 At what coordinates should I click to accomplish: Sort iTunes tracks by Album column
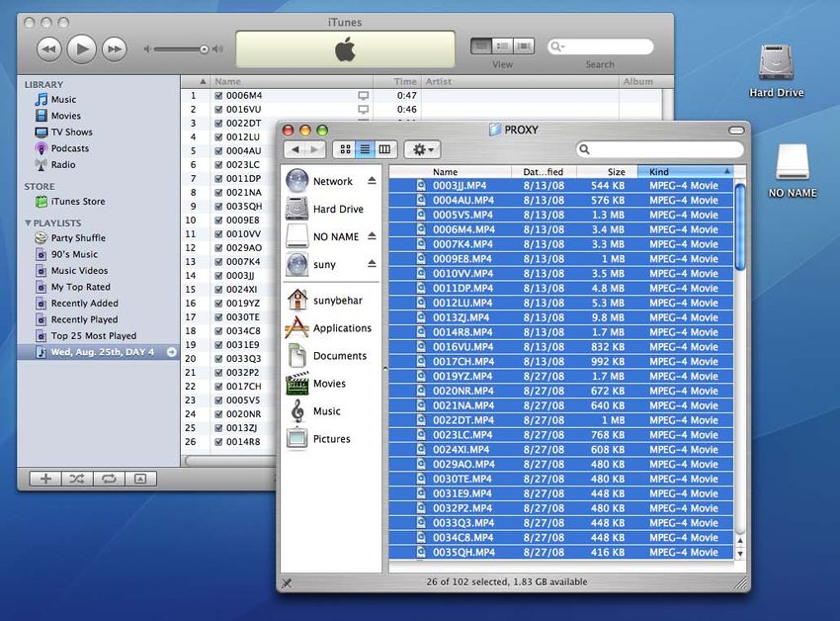(x=640, y=81)
